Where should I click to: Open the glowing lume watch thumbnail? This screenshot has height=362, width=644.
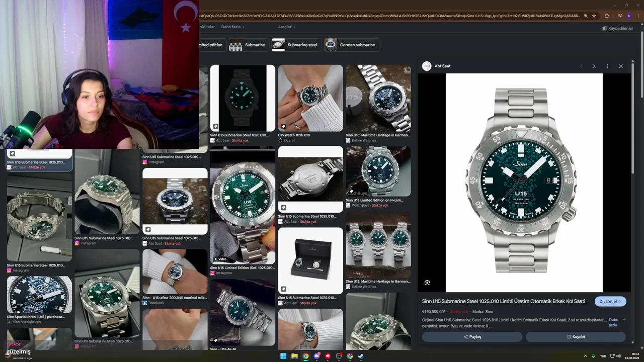click(x=243, y=98)
